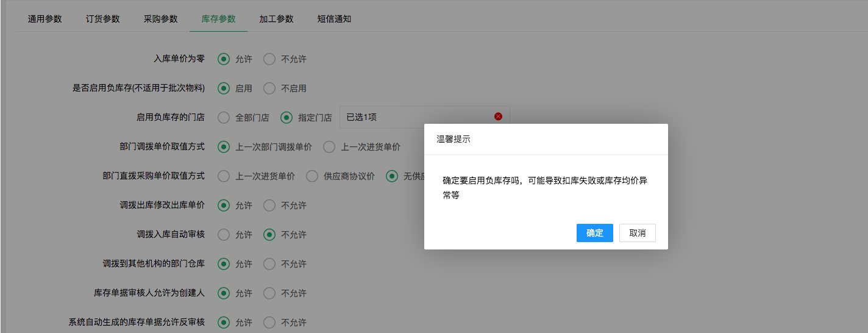This screenshot has width=868, height=333.
Task: Choose 启用 for 是否启用负库存
Action: pyautogui.click(x=224, y=88)
